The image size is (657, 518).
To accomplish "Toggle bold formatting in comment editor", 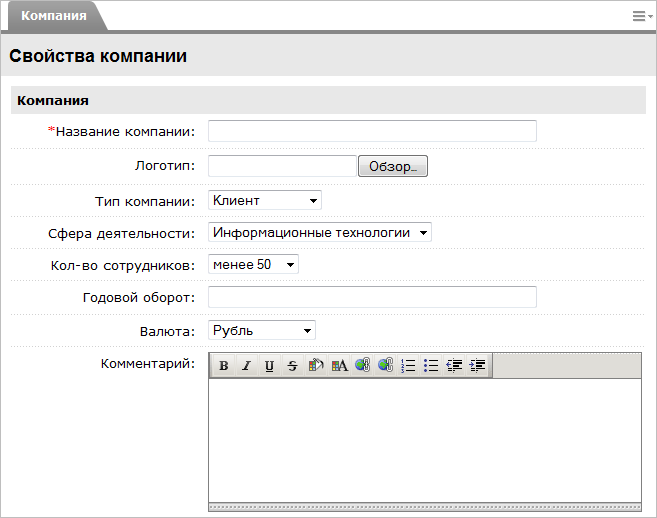I will point(224,366).
